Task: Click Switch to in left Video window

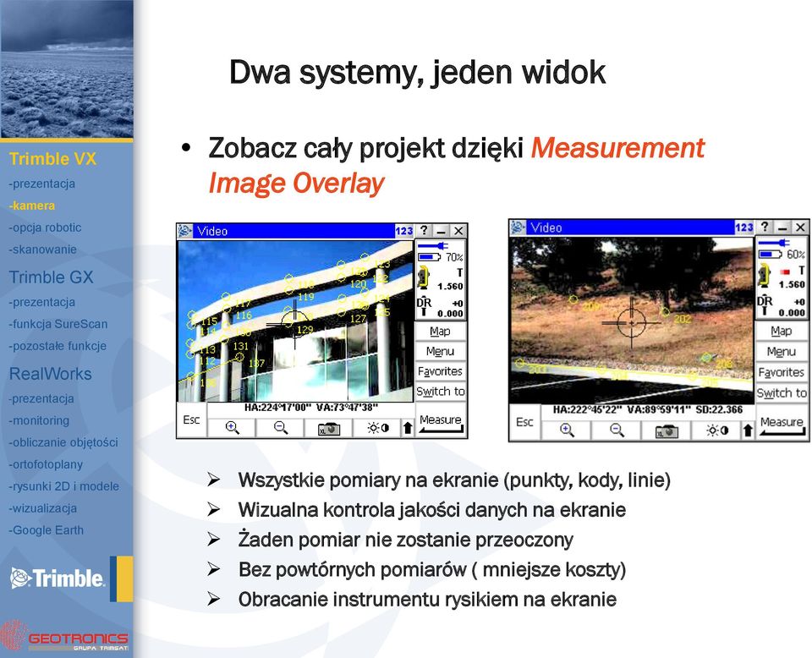Action: [x=440, y=392]
